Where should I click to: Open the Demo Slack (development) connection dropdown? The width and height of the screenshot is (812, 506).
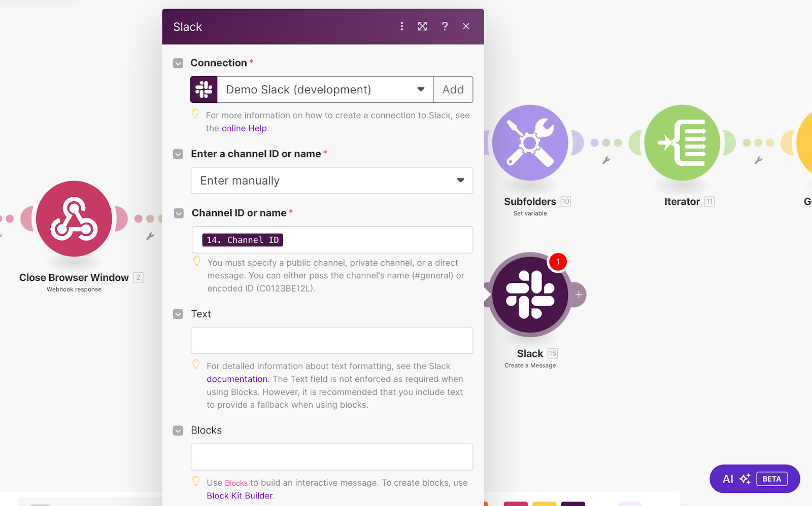[x=325, y=90]
